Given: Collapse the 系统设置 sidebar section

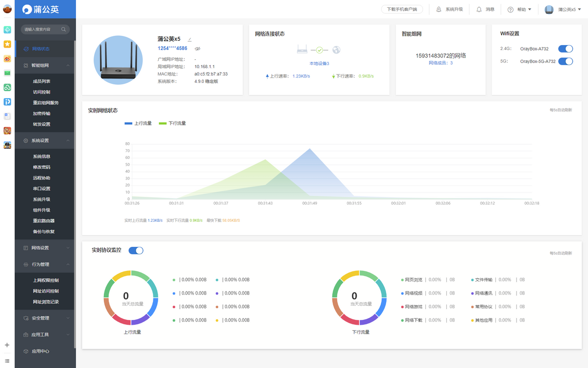Looking at the screenshot, I should (45, 141).
